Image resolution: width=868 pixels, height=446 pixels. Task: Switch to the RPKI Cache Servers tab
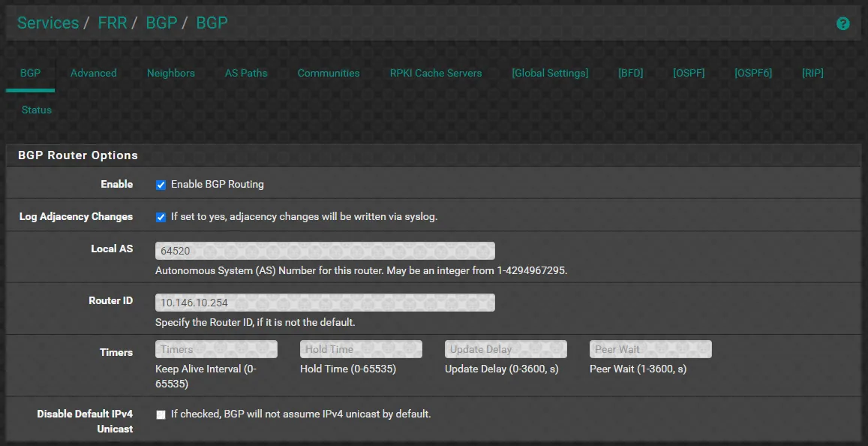(x=436, y=73)
